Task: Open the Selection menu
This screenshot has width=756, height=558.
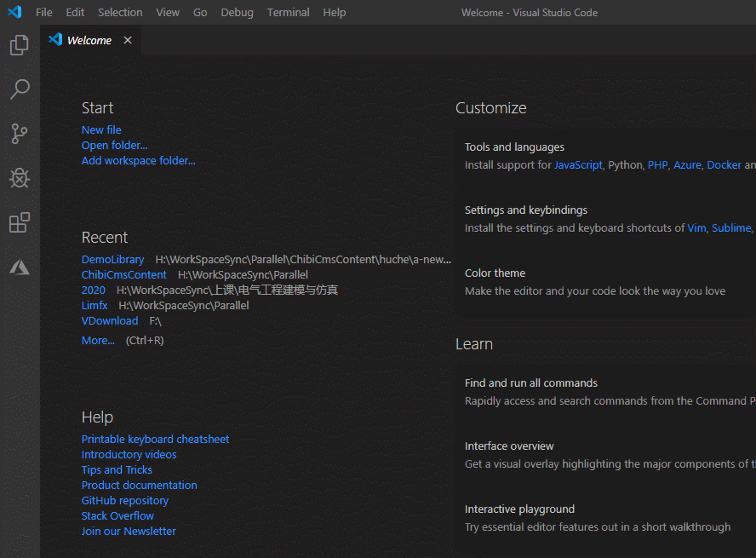Action: coord(120,13)
